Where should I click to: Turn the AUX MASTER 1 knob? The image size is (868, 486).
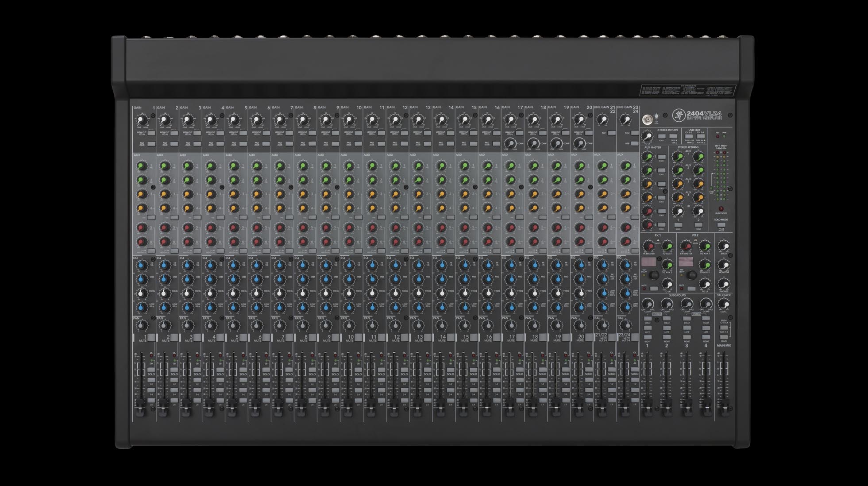648,156
